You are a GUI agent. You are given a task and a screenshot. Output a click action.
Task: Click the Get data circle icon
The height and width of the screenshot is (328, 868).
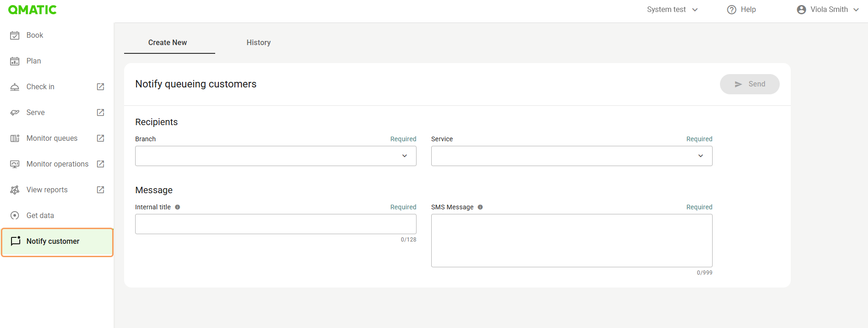point(15,216)
